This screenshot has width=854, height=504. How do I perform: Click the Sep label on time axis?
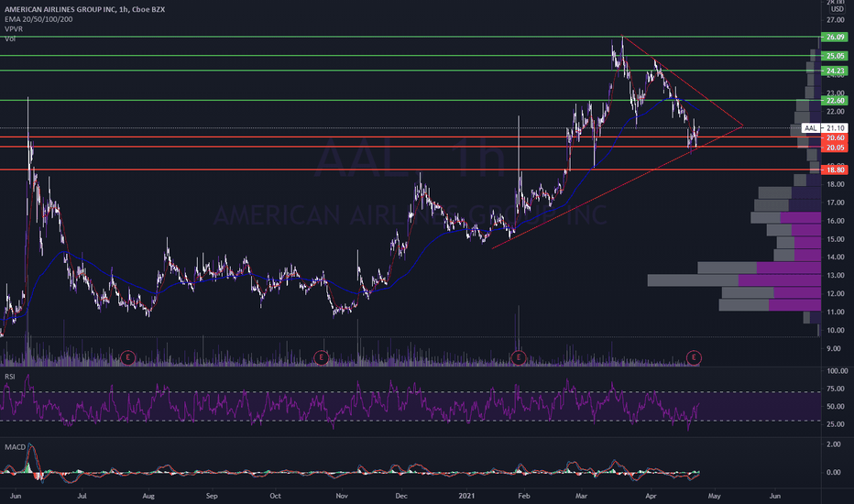212,496
